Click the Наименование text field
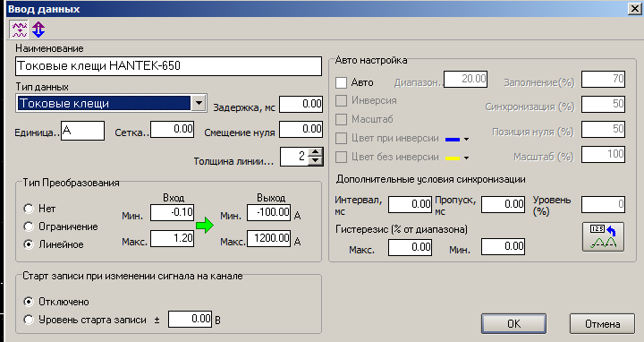This screenshot has height=342, width=644. point(168,66)
